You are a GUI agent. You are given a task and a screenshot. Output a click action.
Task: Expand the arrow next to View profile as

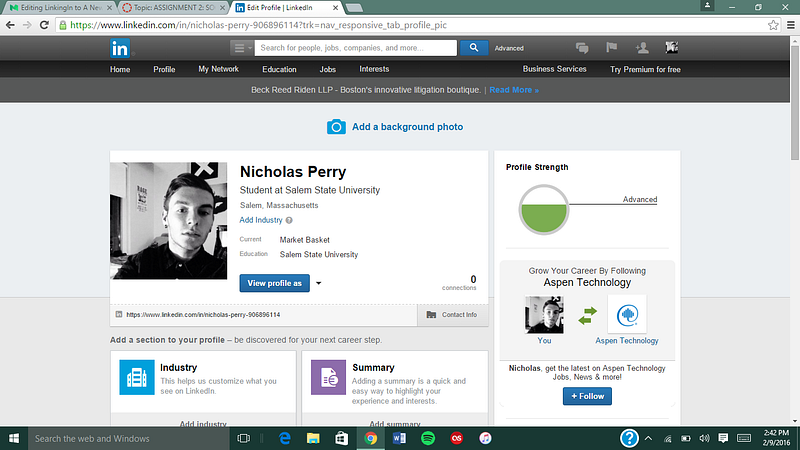pos(318,283)
